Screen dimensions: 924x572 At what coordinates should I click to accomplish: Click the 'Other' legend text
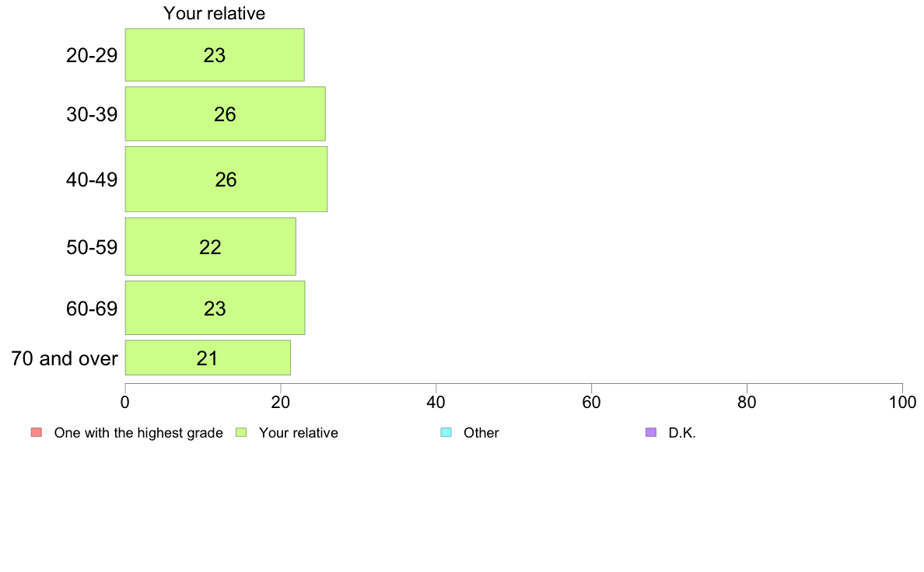[481, 433]
